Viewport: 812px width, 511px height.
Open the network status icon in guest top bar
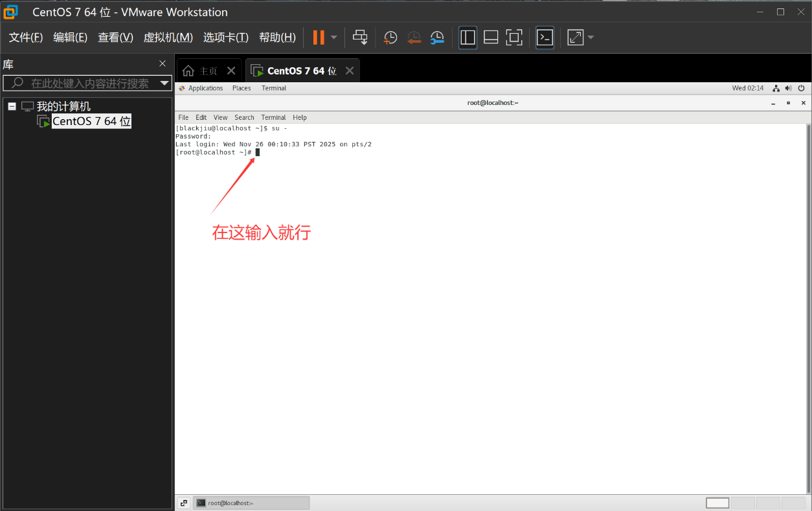776,88
